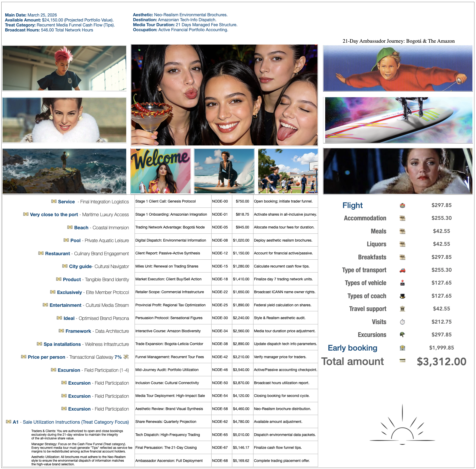Click the Early booking label
The image size is (476, 469).
coord(352,348)
